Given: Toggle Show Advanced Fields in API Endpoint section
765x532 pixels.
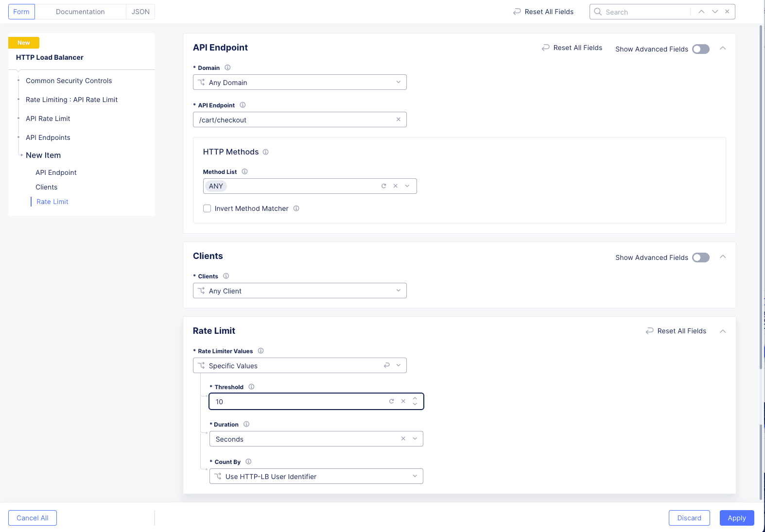Looking at the screenshot, I should pyautogui.click(x=700, y=49).
